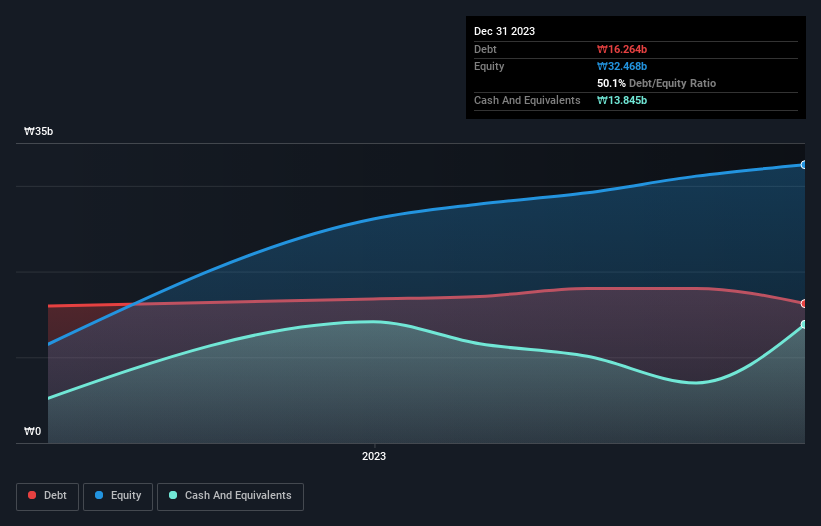Screen dimensions: 821x526
Task: Click the ₩16.264b debt value
Action: coord(622,49)
